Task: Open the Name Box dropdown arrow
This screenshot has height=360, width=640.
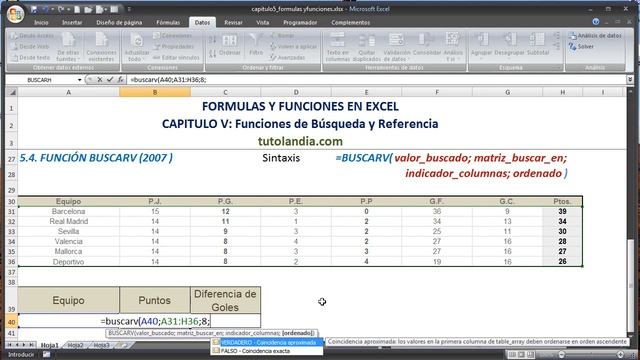Action: point(80,80)
